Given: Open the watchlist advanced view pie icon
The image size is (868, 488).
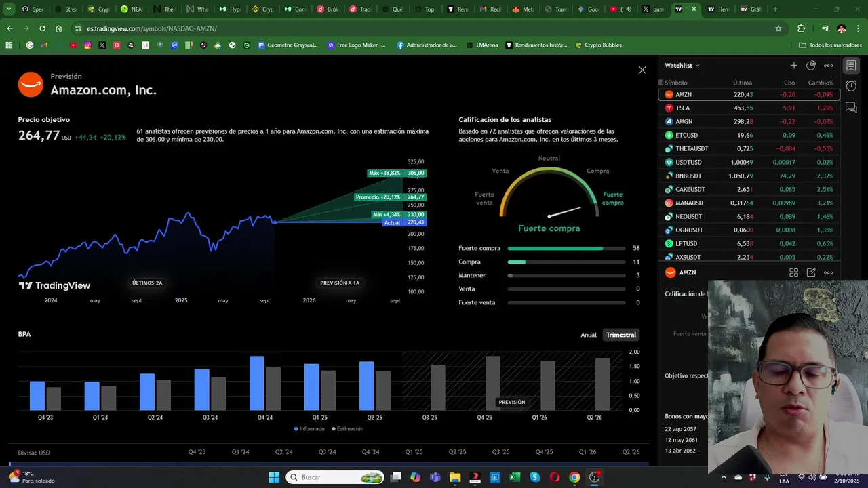Looking at the screenshot, I should point(811,66).
